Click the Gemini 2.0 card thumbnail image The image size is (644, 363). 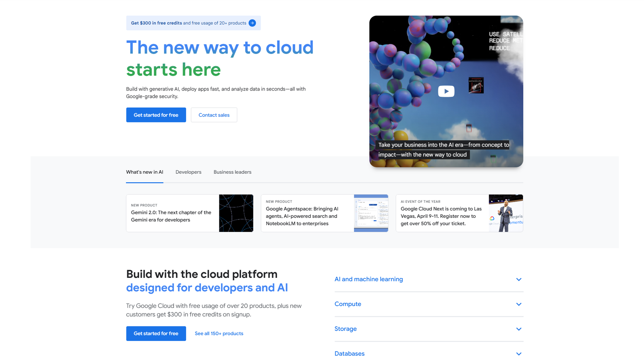pos(236,213)
